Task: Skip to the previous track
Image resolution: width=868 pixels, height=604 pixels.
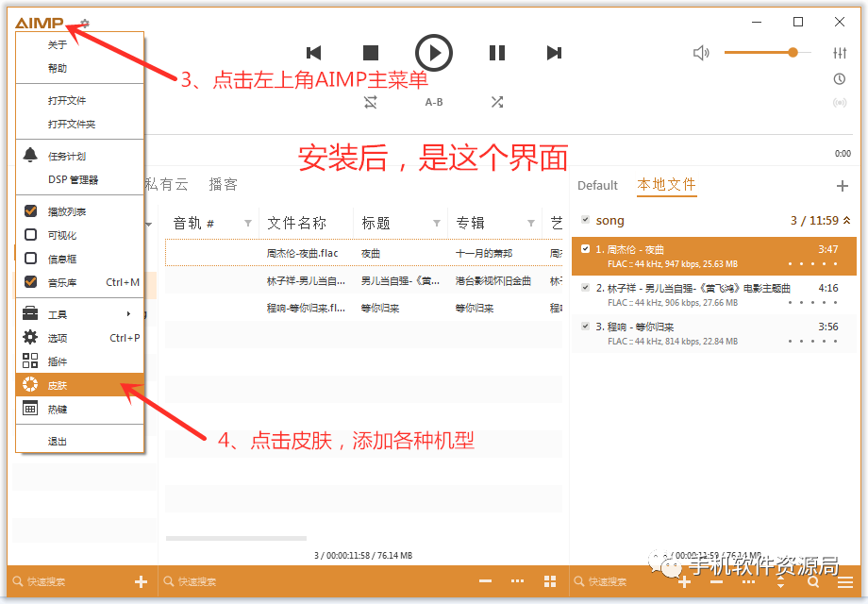Action: point(314,53)
